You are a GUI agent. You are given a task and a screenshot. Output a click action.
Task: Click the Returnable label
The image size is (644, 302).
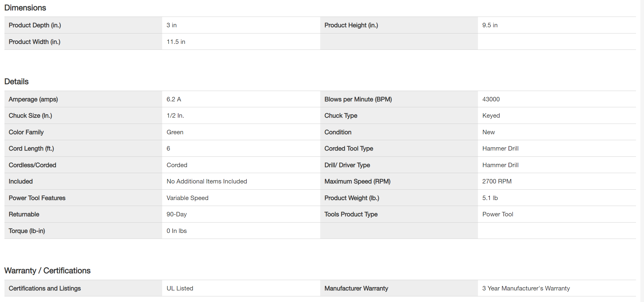24,214
